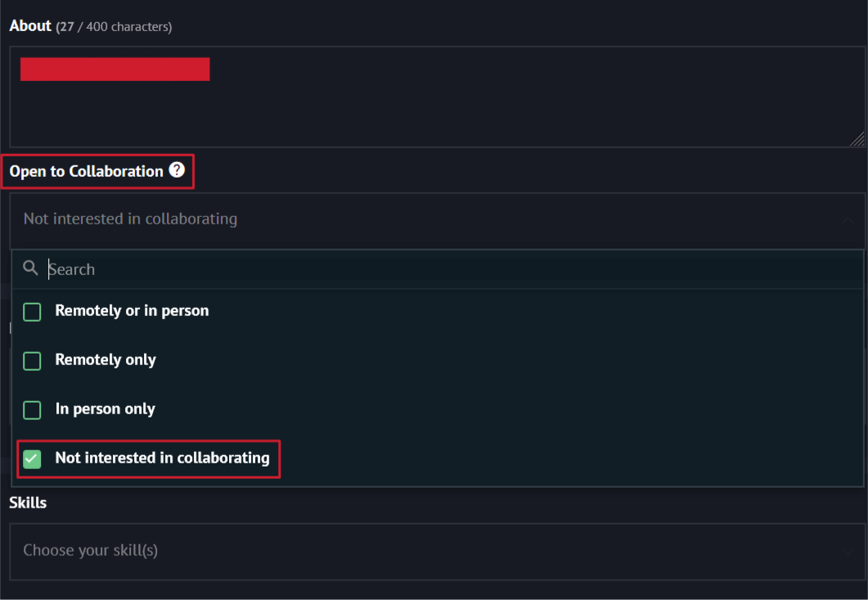
Task: Collapse the collaboration dropdown using its chevron
Action: (x=847, y=220)
